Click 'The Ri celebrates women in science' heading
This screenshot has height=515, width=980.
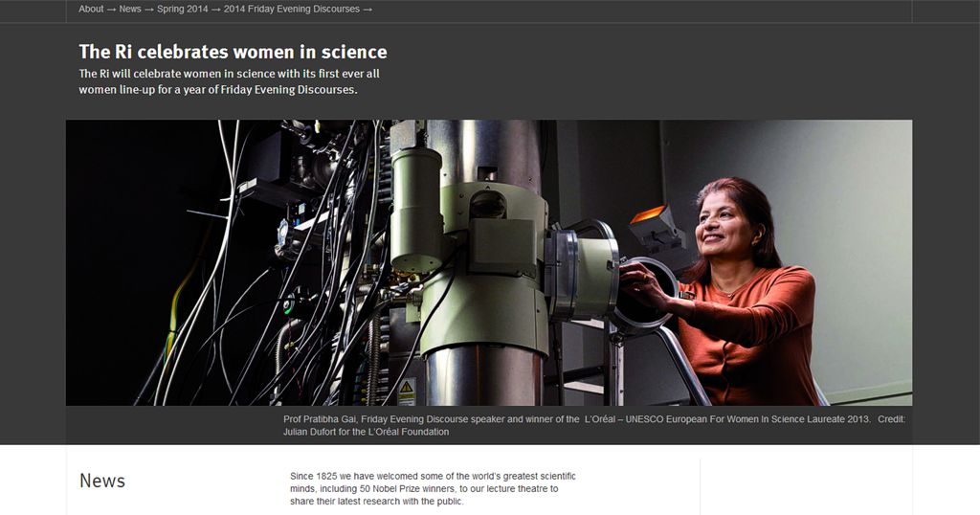233,52
